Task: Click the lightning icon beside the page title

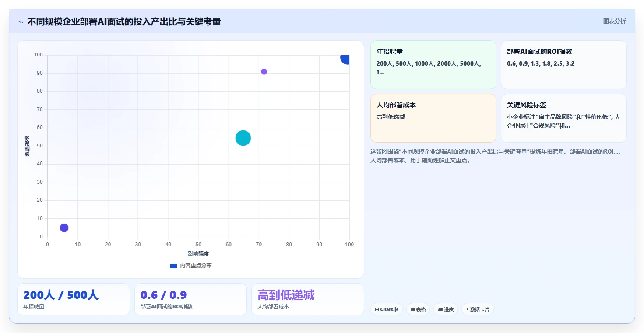Action: point(21,22)
